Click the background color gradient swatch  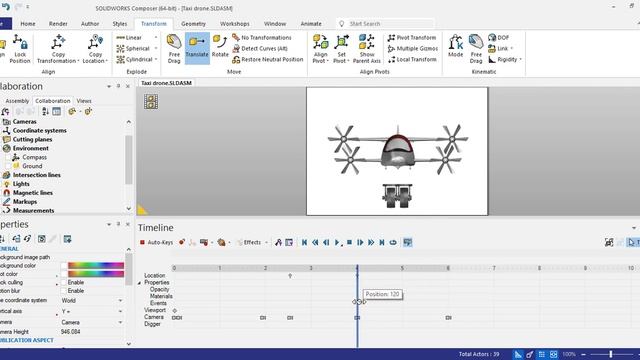click(x=96, y=266)
